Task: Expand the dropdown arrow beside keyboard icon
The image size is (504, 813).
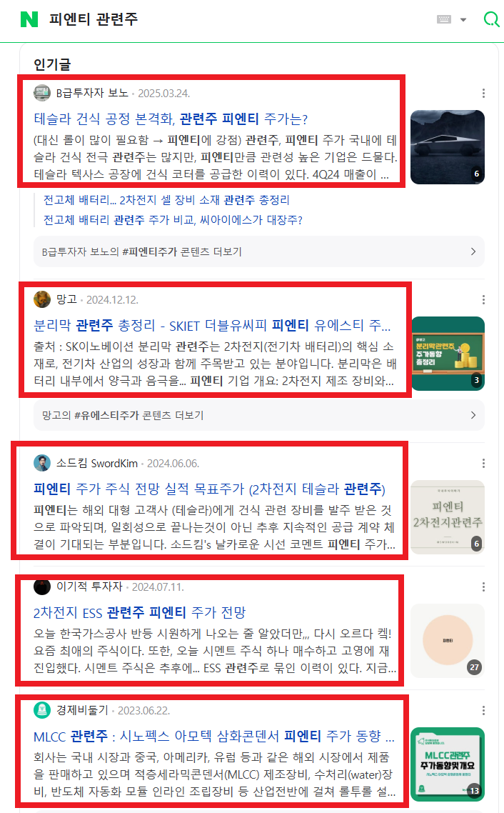Action: coord(463,20)
